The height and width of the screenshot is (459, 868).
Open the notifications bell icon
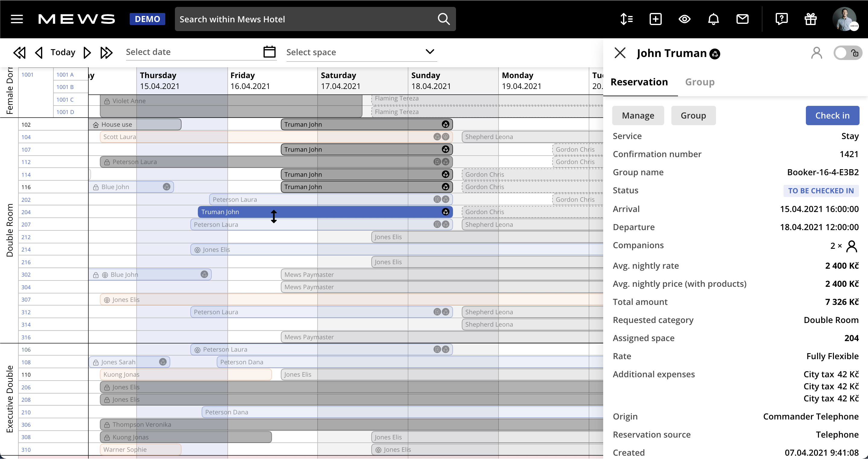click(713, 19)
